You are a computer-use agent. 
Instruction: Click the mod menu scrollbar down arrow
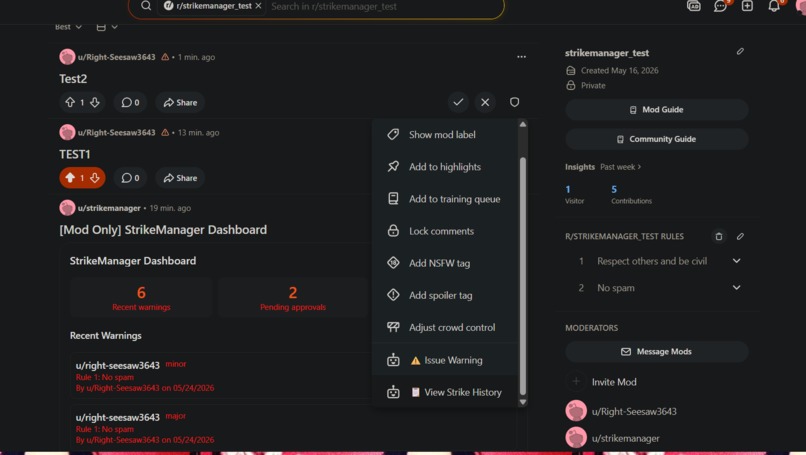523,402
